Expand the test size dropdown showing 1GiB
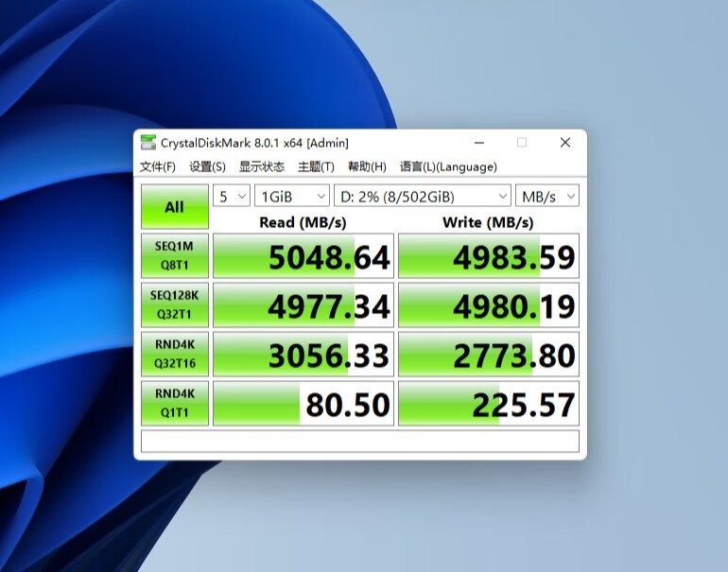728x572 pixels. (x=292, y=196)
